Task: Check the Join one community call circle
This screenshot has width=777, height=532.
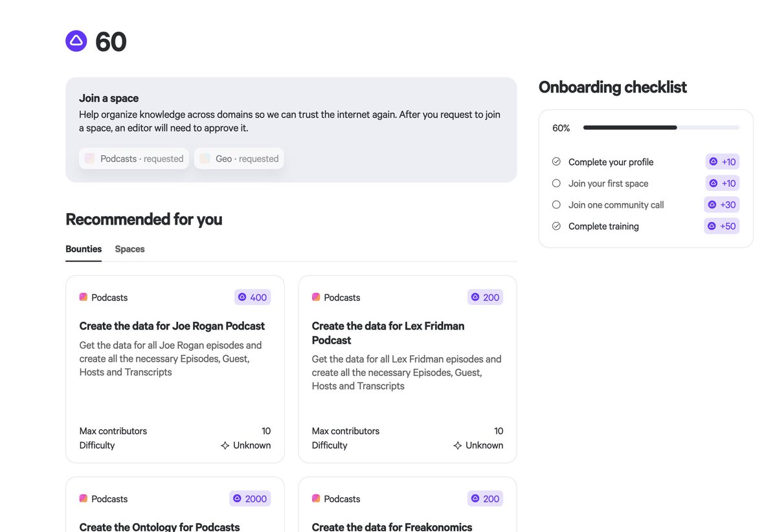Action: (556, 205)
